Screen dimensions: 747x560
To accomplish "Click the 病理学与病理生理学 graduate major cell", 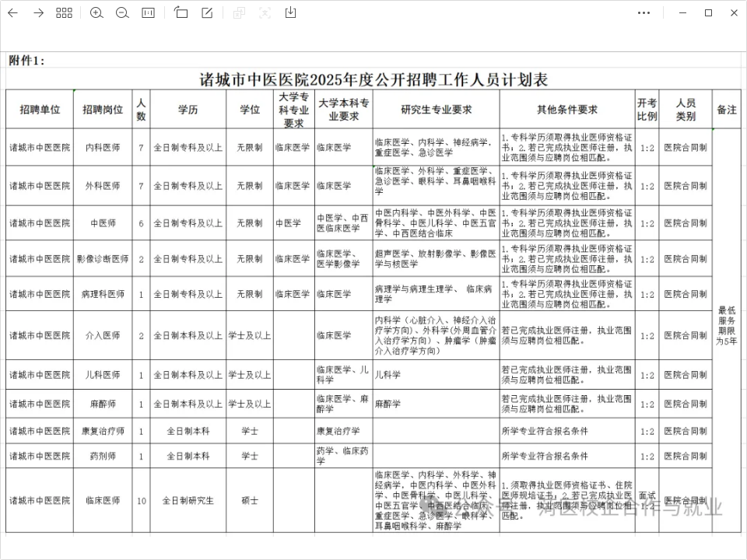I will click(437, 294).
